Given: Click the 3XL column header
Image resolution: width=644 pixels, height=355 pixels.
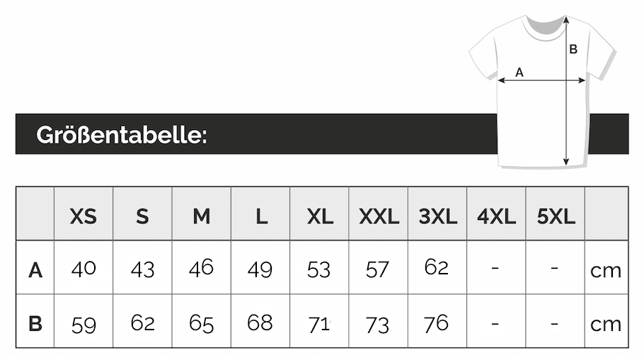Looking at the screenshot, I should [x=438, y=216].
